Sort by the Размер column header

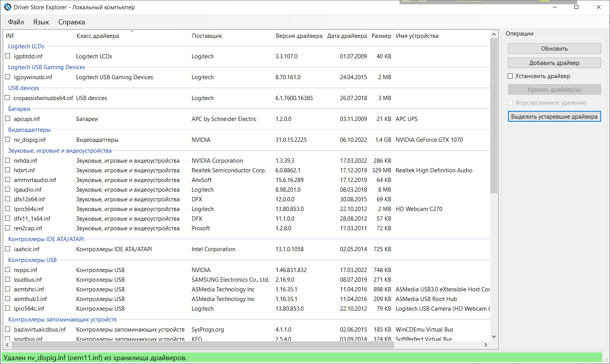coord(381,36)
